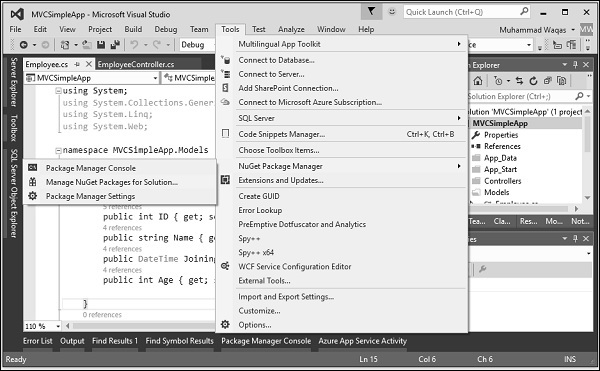This screenshot has height=371, width=600.
Task: Click the Navigate Backward toolbar arrow
Action: click(x=24, y=45)
